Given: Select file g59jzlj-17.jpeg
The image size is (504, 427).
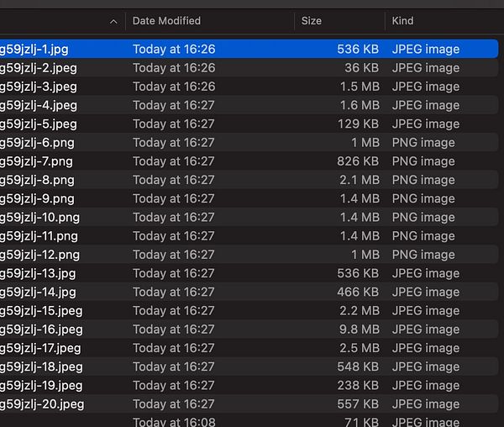Looking at the screenshot, I should [249, 348].
